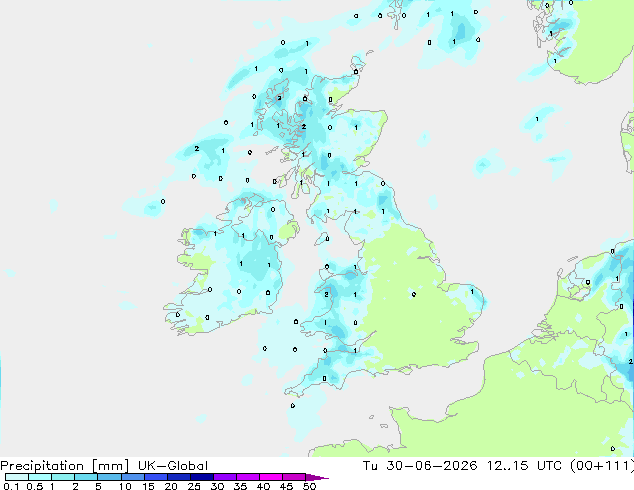Click the 1–2 mm legend color box

tap(63, 477)
